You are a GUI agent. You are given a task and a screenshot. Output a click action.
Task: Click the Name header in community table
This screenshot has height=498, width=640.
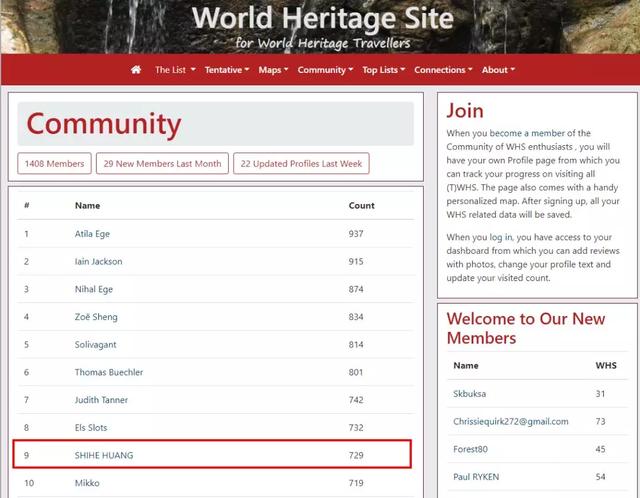[87, 205]
